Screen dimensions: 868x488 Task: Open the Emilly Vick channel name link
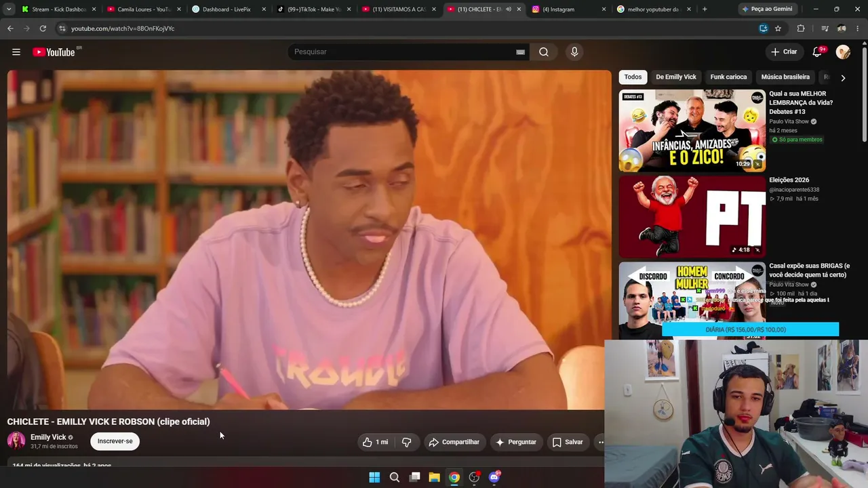[x=48, y=437]
